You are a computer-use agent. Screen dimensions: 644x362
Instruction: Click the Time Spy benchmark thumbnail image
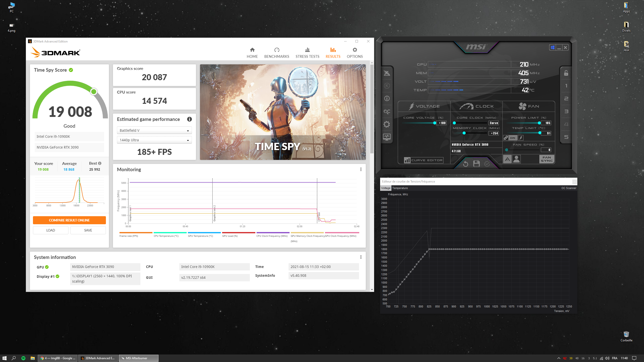[x=283, y=112]
